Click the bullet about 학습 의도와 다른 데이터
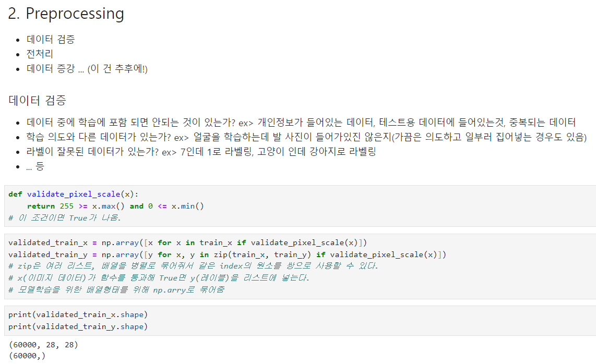This screenshot has width=596, height=364. pos(306,137)
